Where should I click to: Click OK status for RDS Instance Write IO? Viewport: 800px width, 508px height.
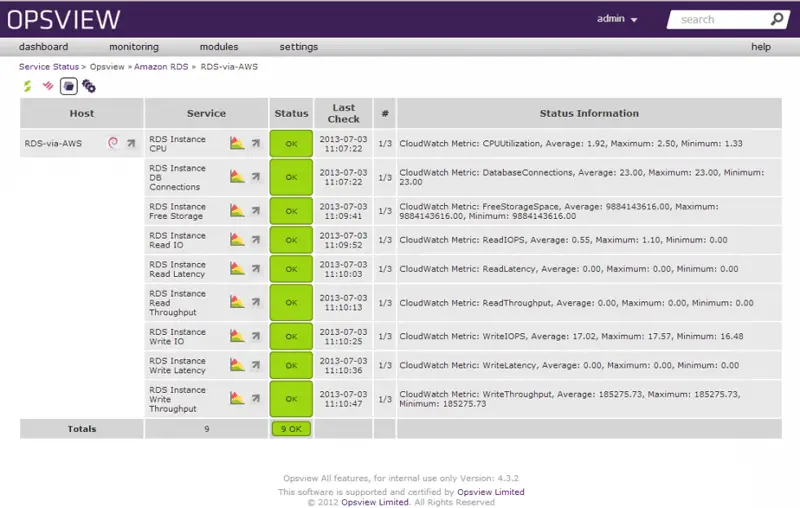(x=291, y=336)
